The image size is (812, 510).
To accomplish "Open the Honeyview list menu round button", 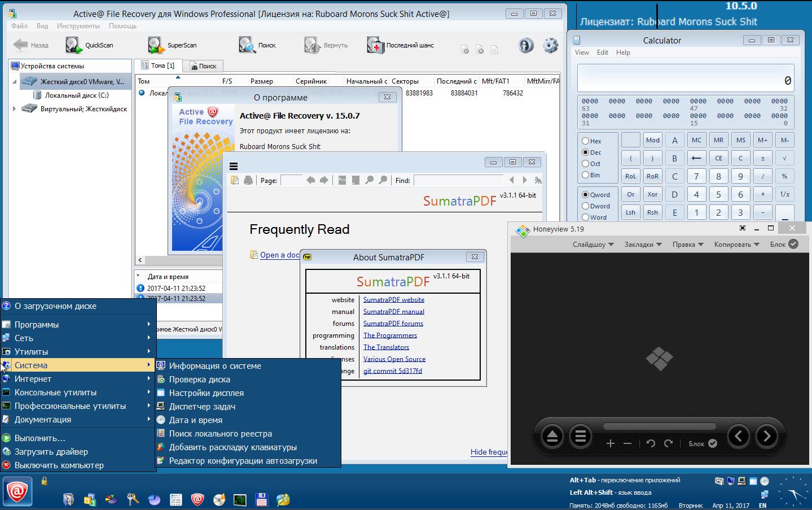I will click(580, 437).
